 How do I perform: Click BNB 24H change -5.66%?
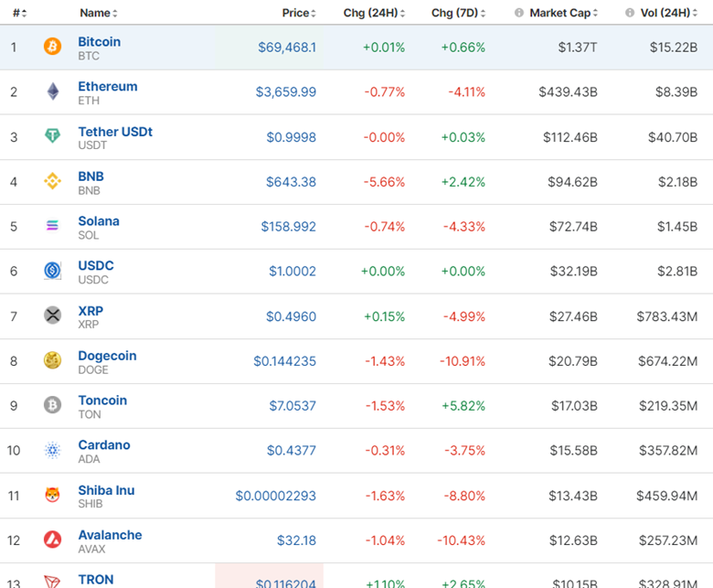384,182
